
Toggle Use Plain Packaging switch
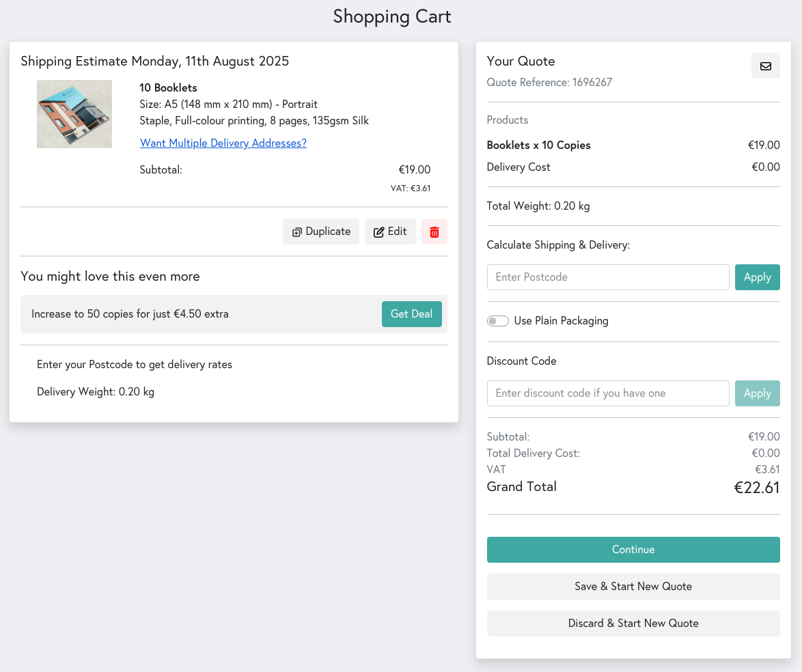pyautogui.click(x=497, y=320)
